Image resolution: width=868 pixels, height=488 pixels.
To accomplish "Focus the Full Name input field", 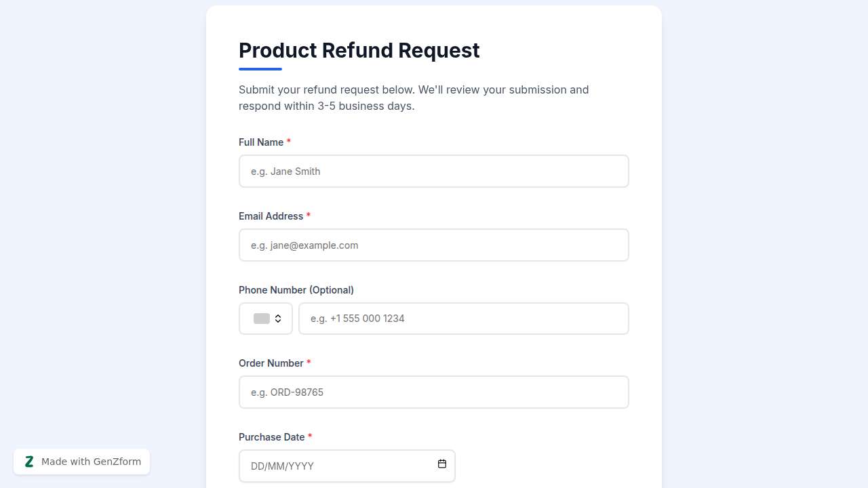I will tap(433, 171).
